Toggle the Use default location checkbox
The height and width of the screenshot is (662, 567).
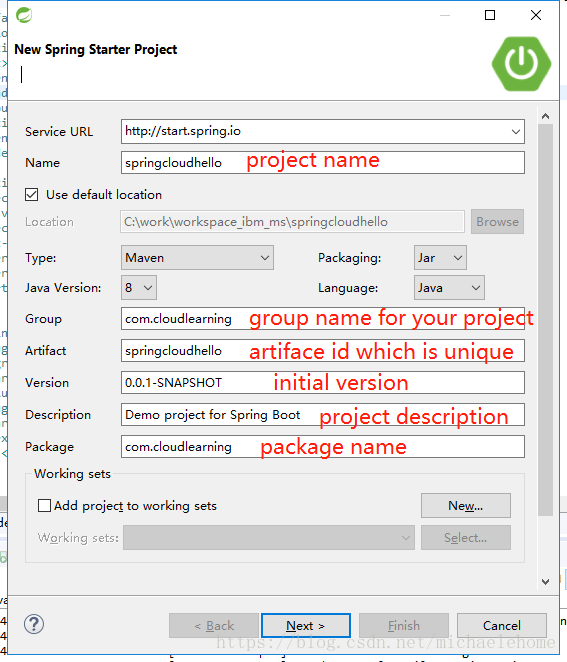(32, 195)
